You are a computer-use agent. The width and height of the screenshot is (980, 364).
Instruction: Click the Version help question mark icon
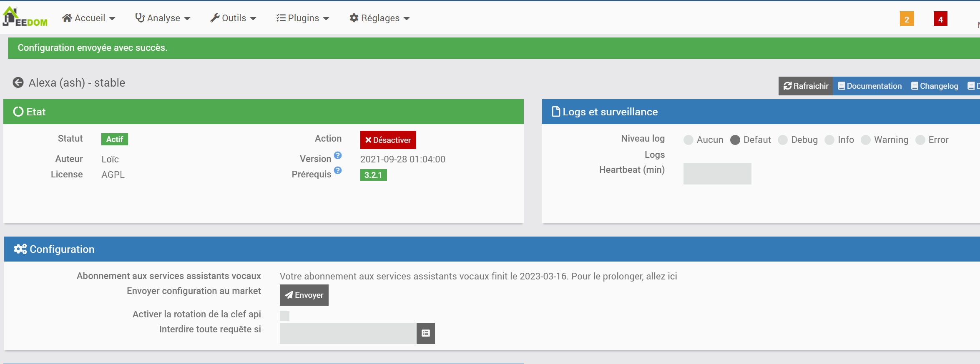tap(338, 155)
